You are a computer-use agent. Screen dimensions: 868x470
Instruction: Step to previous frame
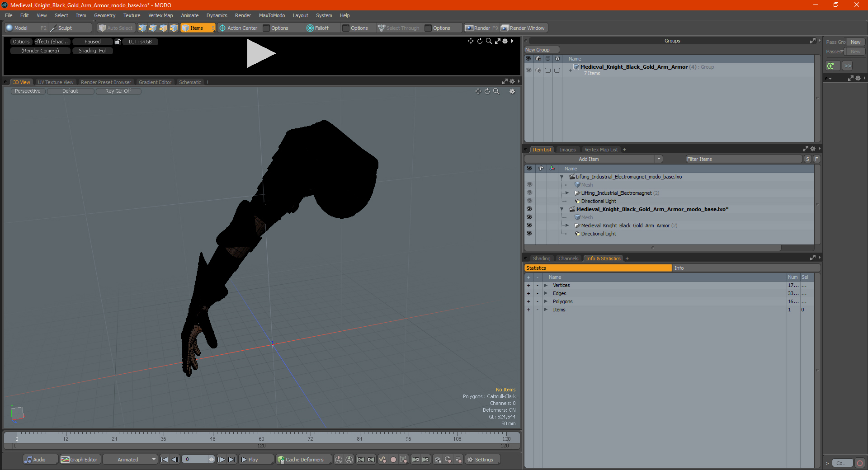[x=175, y=460]
